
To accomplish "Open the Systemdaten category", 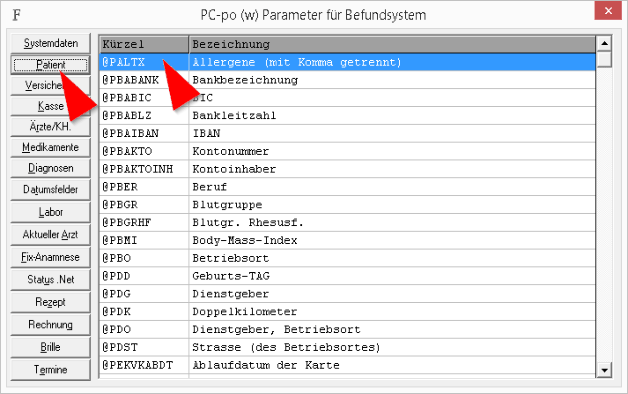I will click(50, 43).
